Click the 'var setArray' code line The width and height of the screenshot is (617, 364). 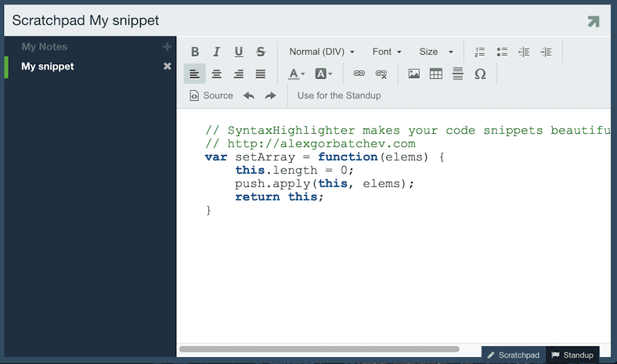click(325, 157)
